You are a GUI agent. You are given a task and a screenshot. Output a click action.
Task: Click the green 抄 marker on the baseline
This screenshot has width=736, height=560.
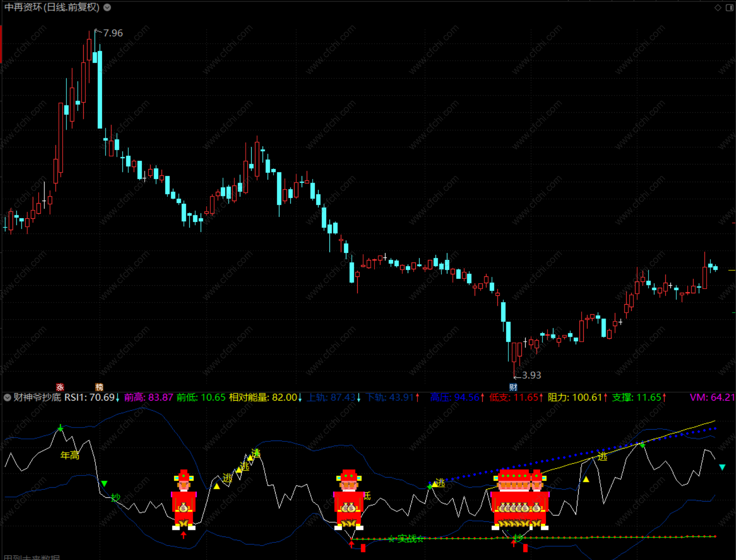(x=518, y=538)
